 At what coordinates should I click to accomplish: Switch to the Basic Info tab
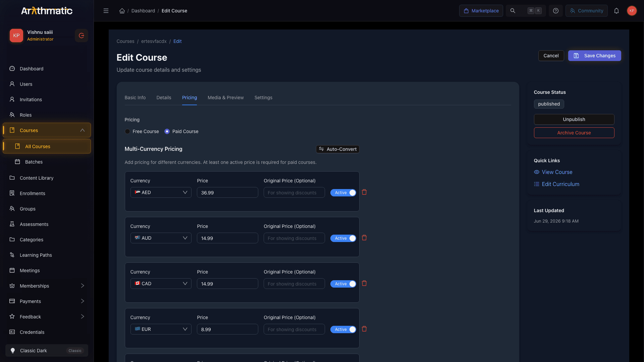(135, 98)
